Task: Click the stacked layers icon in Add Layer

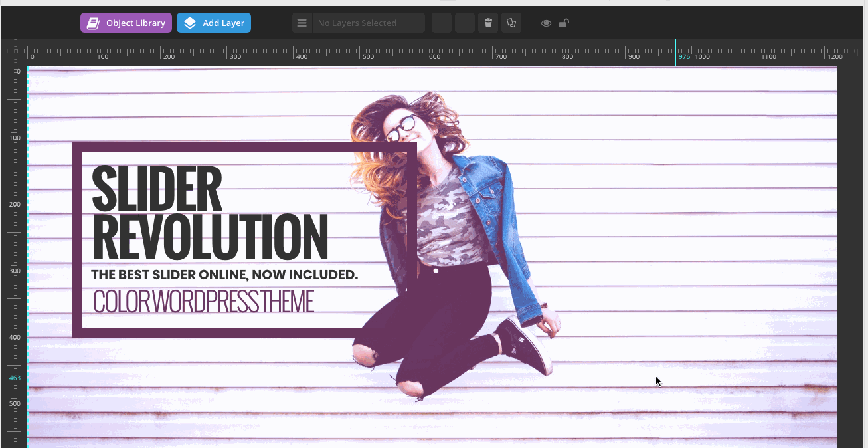Action: 190,23
